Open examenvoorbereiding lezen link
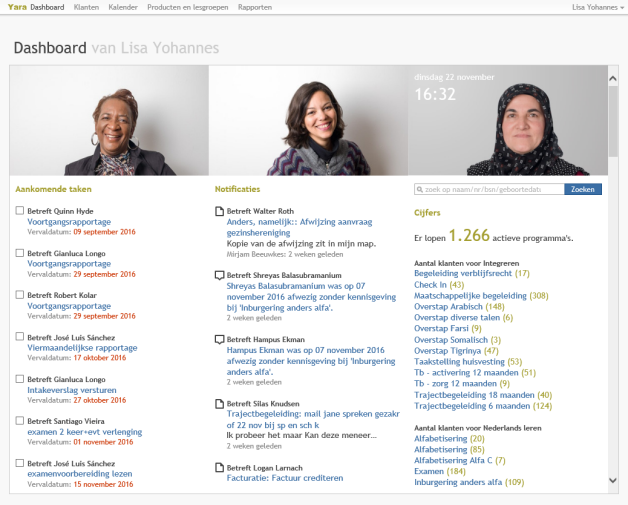The image size is (628, 505). (80, 474)
